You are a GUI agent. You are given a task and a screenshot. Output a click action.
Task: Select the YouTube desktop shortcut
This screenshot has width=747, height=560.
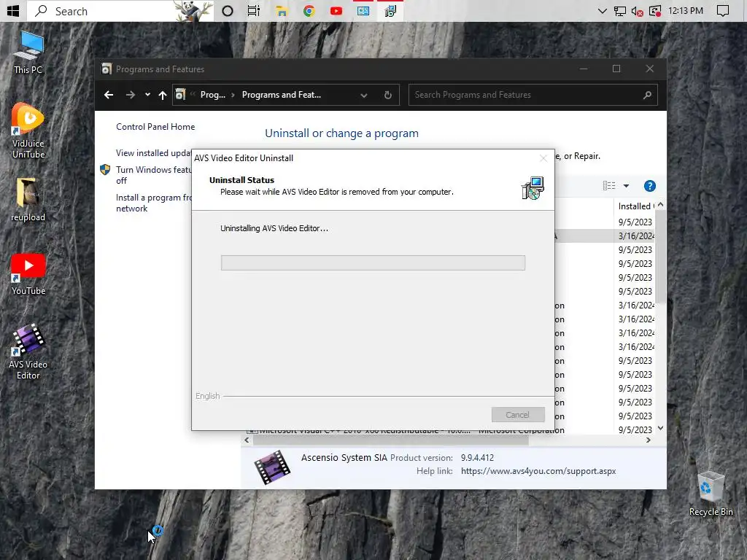click(28, 274)
